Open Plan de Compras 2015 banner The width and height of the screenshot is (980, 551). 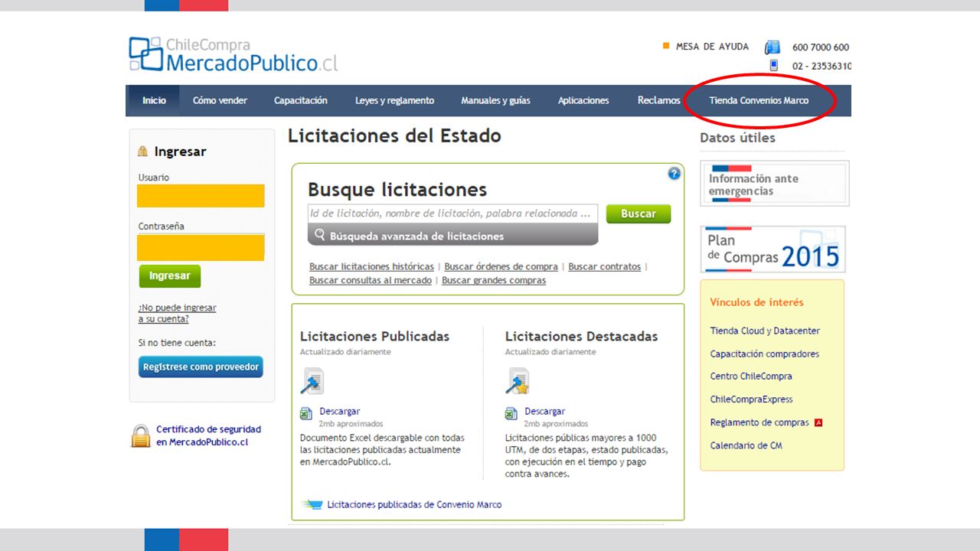click(x=773, y=249)
